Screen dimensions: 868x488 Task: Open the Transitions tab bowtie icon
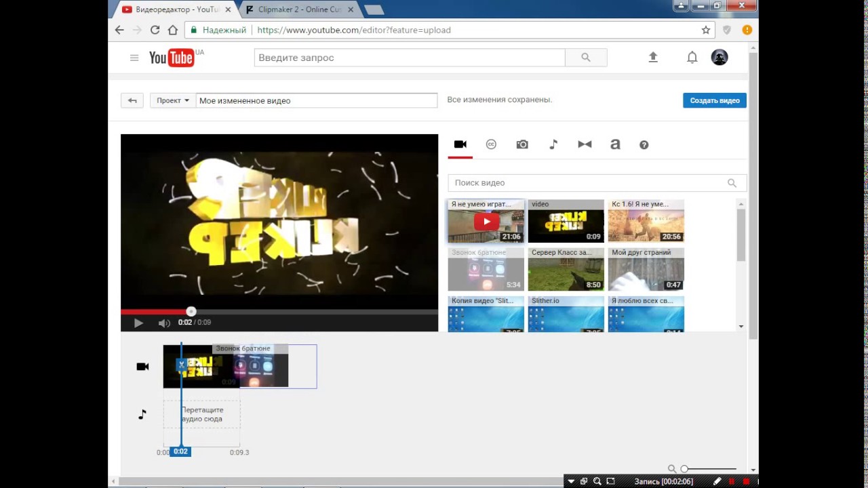pos(585,144)
